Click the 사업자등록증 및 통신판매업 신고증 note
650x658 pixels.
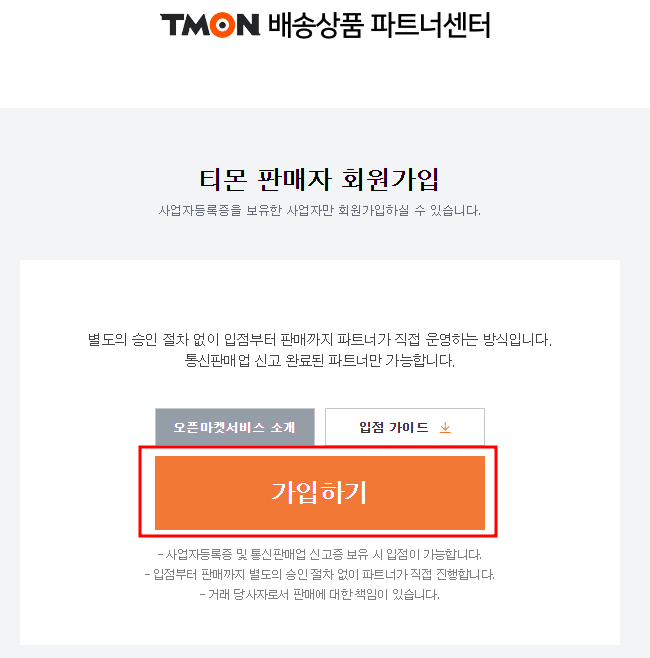pos(320,554)
